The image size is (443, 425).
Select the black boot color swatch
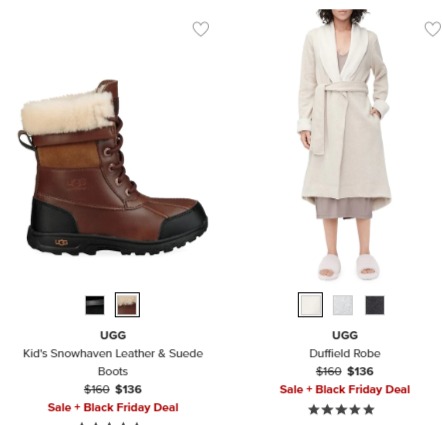click(95, 305)
